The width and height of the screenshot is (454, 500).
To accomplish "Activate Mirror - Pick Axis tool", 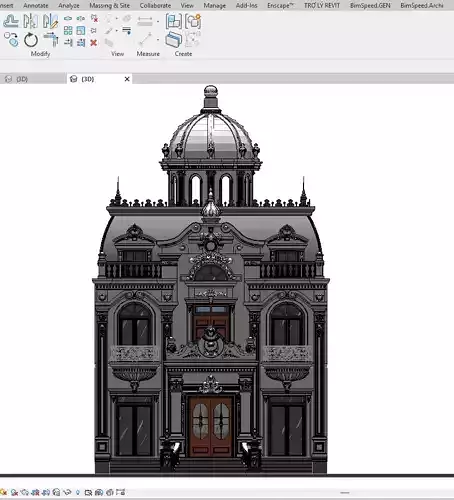I will click(x=30, y=21).
